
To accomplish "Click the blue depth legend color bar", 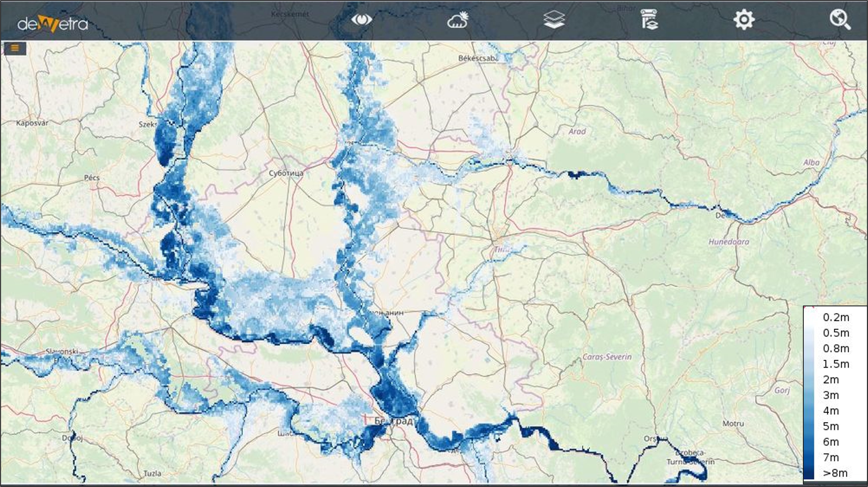I will point(809,395).
